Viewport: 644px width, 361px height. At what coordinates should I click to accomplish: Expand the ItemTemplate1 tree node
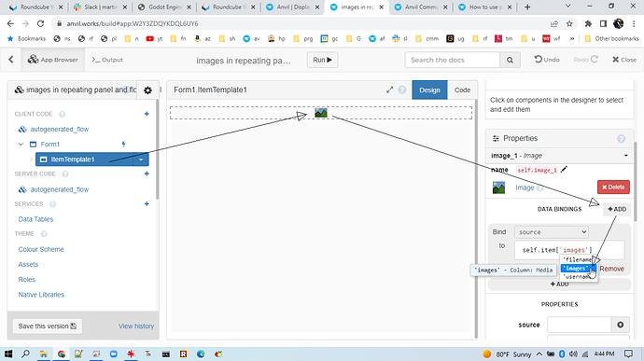click(31, 160)
